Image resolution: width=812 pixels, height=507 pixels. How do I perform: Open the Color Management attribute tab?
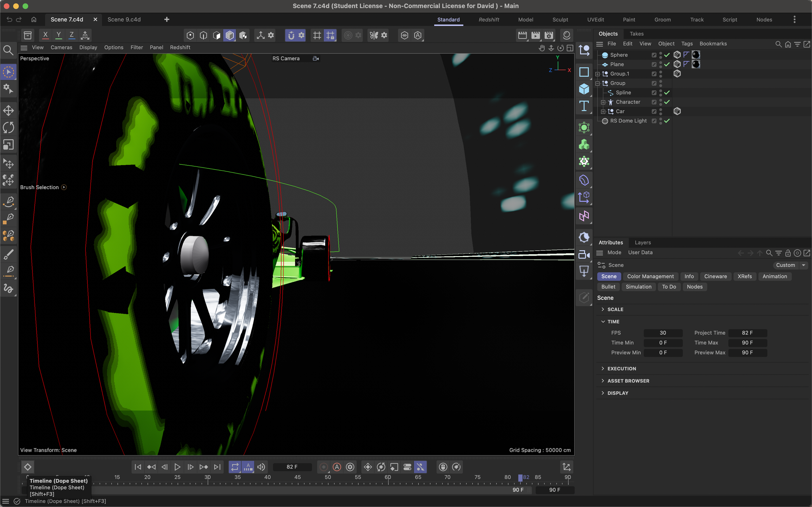click(x=650, y=276)
